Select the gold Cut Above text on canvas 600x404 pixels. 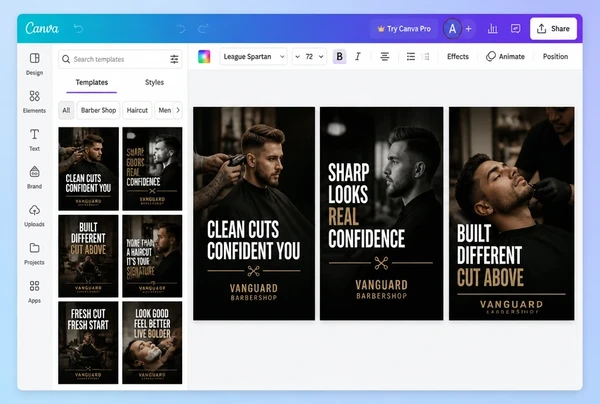(490, 277)
